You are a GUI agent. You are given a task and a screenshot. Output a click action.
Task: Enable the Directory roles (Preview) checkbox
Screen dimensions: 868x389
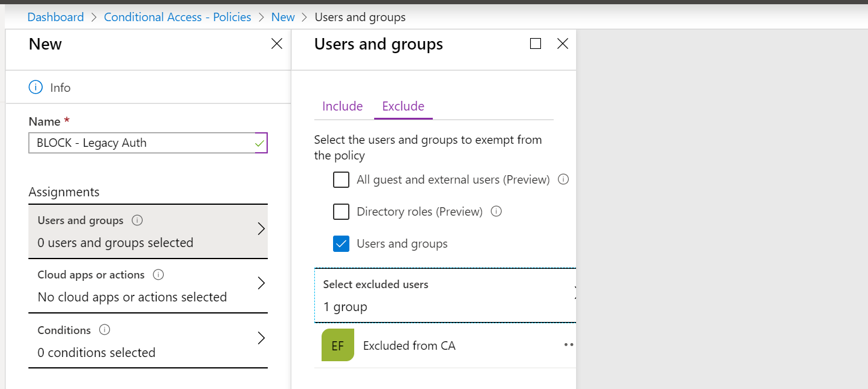pos(342,212)
